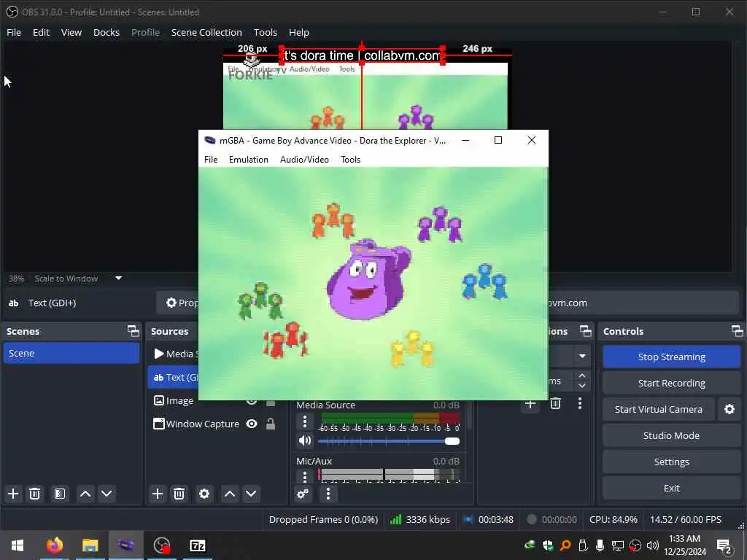Image resolution: width=747 pixels, height=560 pixels.
Task: Open Mic/Aux audio options dots
Action: pos(305,475)
